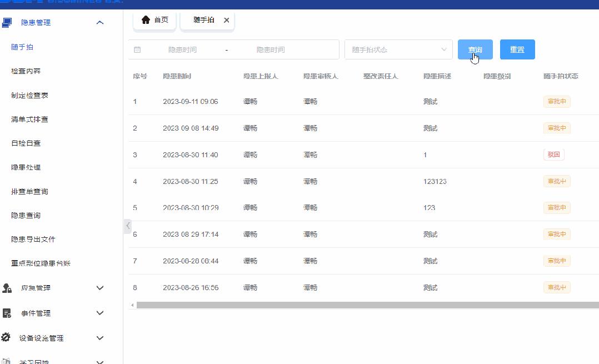Image resolution: width=599 pixels, height=364 pixels.
Task: Close the 随手拍 tab
Action: click(226, 19)
